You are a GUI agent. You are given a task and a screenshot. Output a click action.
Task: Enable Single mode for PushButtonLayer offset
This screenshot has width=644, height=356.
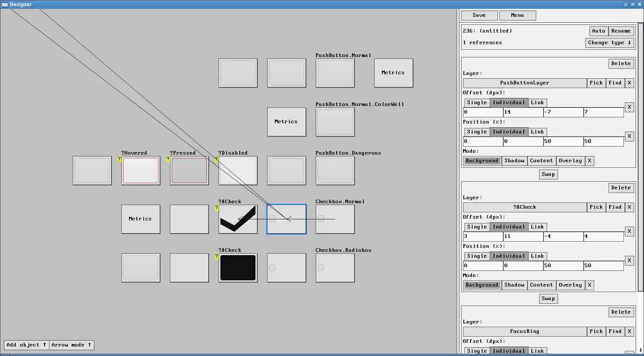477,102
